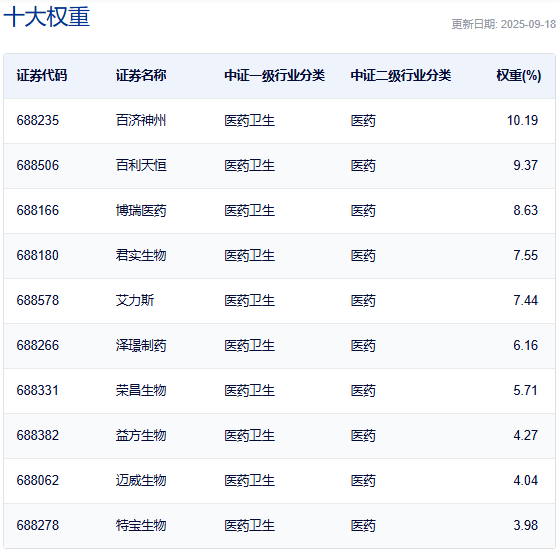Select security code 688506
Screen dimensions: 559x555
[x=37, y=165]
